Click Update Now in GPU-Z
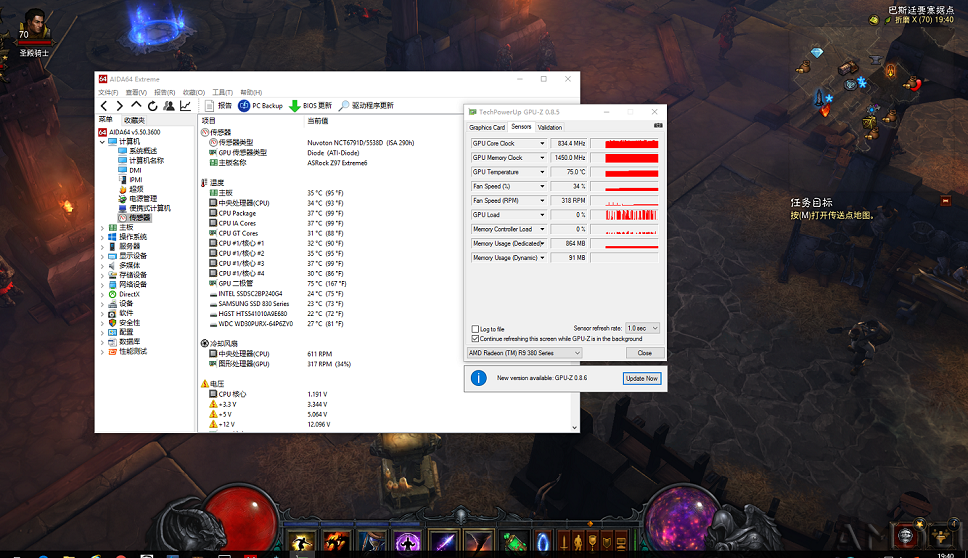The height and width of the screenshot is (558, 968). [642, 378]
